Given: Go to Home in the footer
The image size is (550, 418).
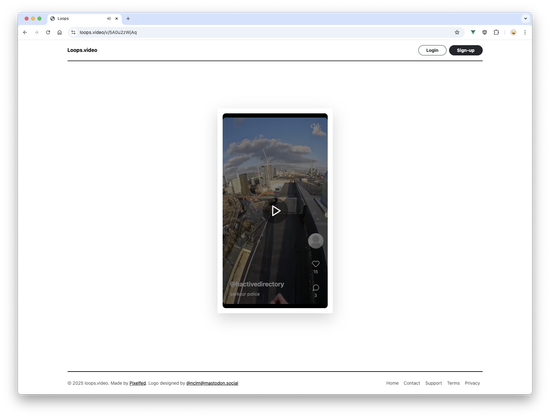Looking at the screenshot, I should coord(392,383).
